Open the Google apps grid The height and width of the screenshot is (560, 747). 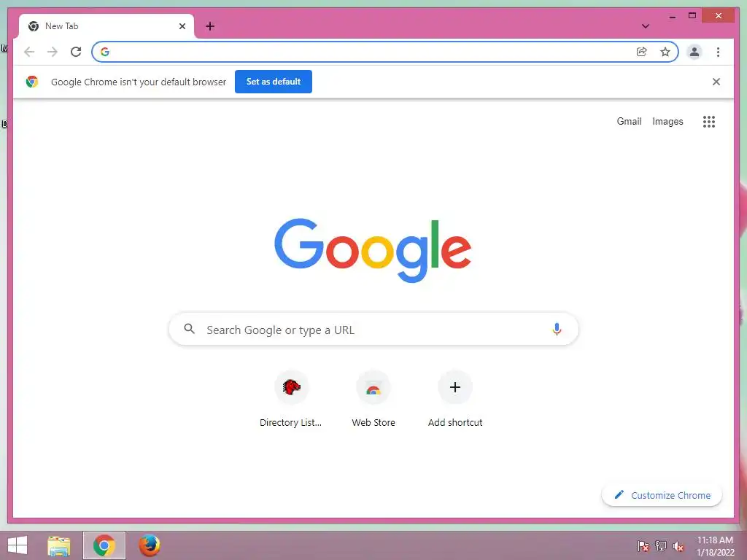click(709, 122)
